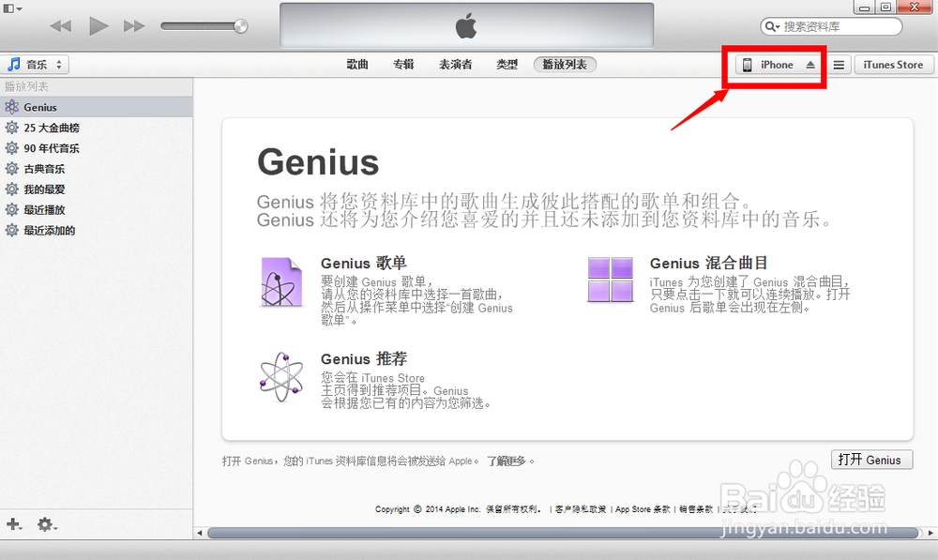Click the eject icon next to iPhone
The image size is (938, 560).
point(810,65)
